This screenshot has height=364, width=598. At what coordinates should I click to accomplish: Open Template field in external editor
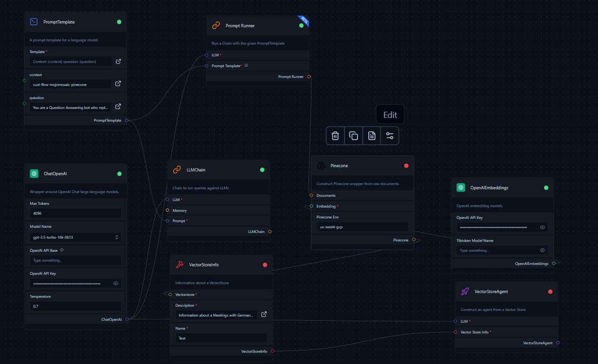coord(118,61)
